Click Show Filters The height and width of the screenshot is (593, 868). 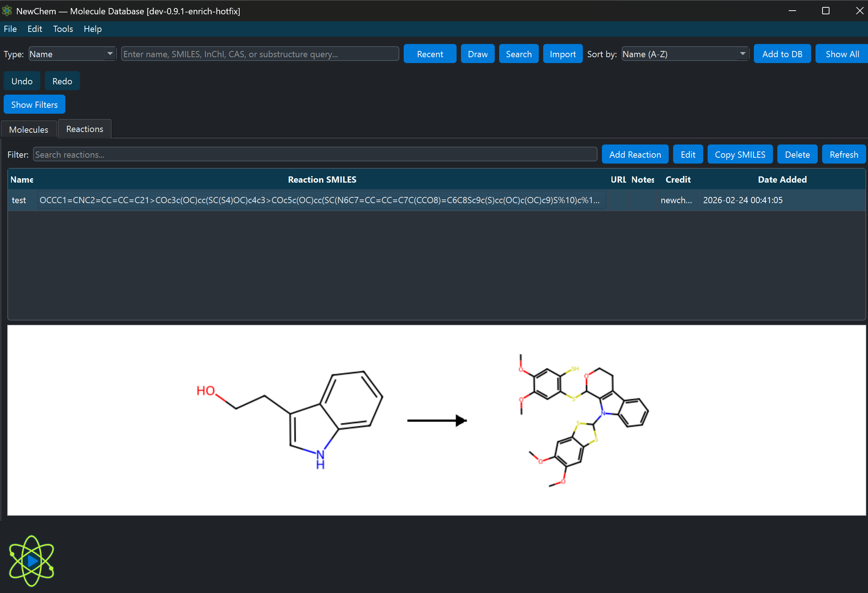[x=34, y=104]
